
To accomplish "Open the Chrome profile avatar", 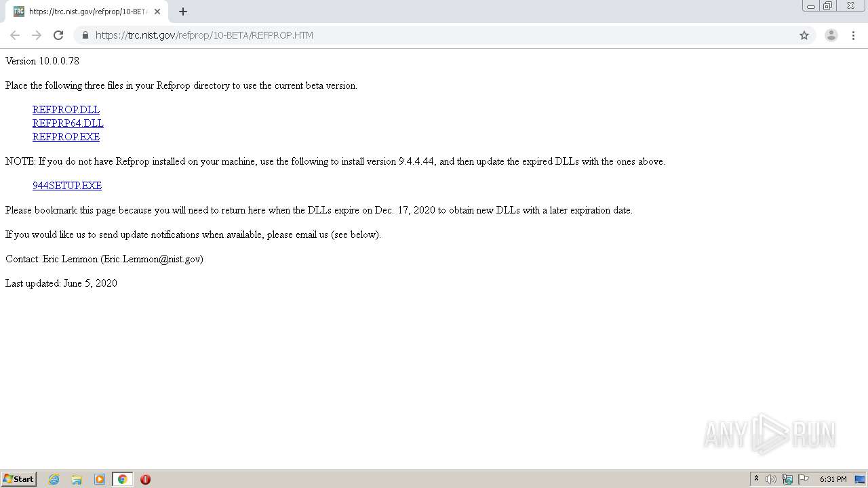I will [831, 35].
